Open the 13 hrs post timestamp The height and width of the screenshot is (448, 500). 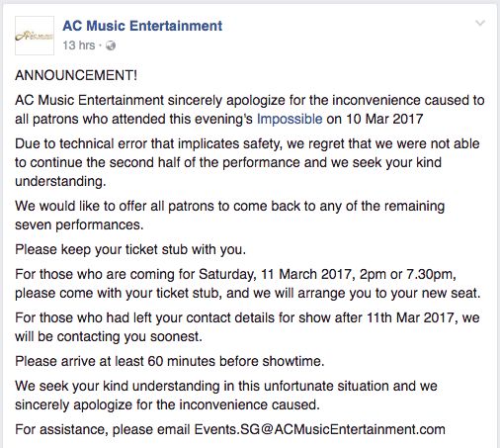click(x=79, y=45)
